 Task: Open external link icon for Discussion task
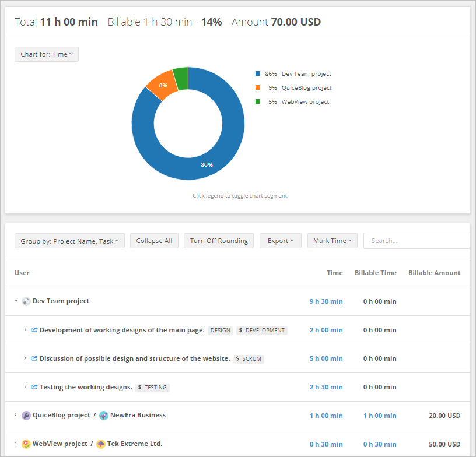pyautogui.click(x=34, y=358)
